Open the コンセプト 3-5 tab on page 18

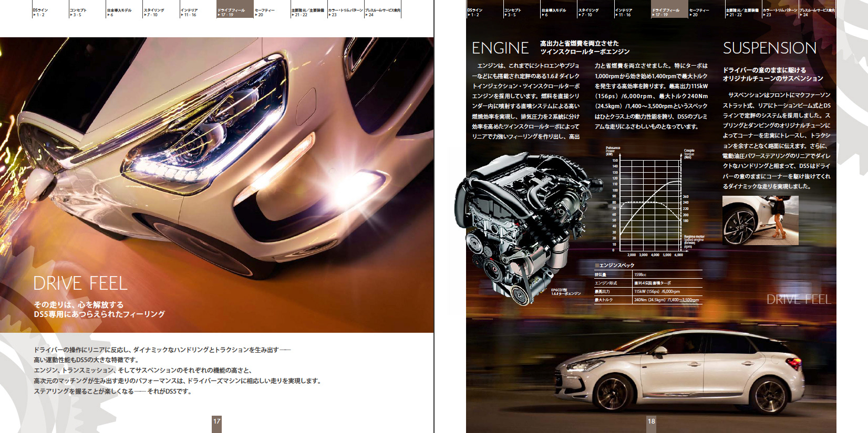(522, 10)
